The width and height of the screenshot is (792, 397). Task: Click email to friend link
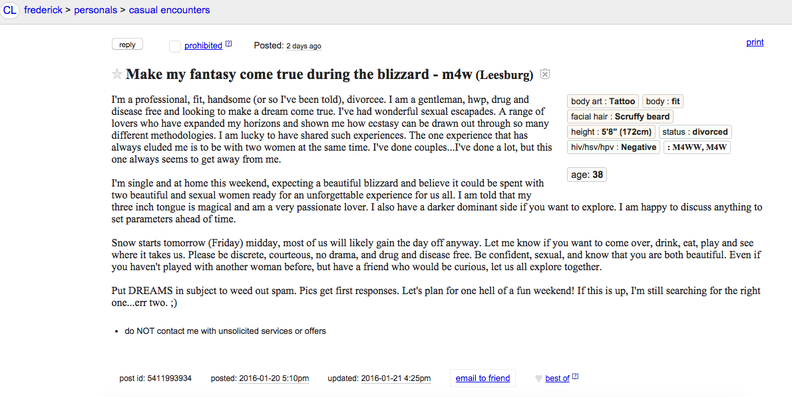(482, 378)
